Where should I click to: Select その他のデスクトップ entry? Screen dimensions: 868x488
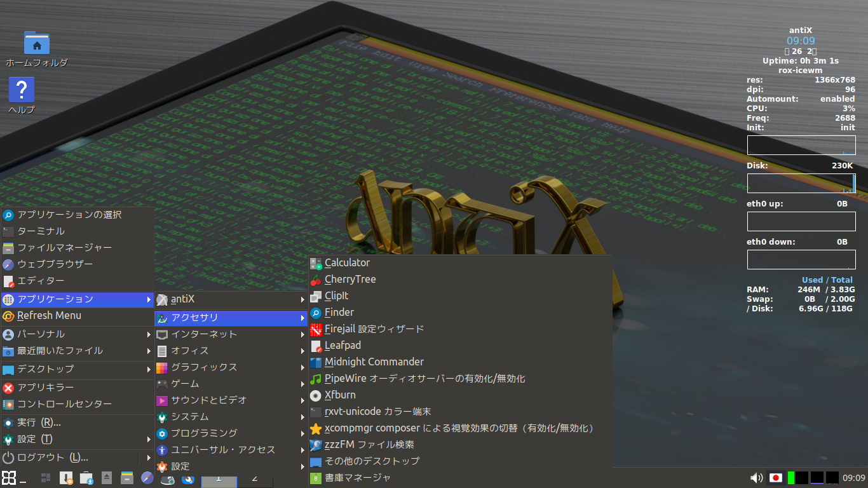(459, 461)
